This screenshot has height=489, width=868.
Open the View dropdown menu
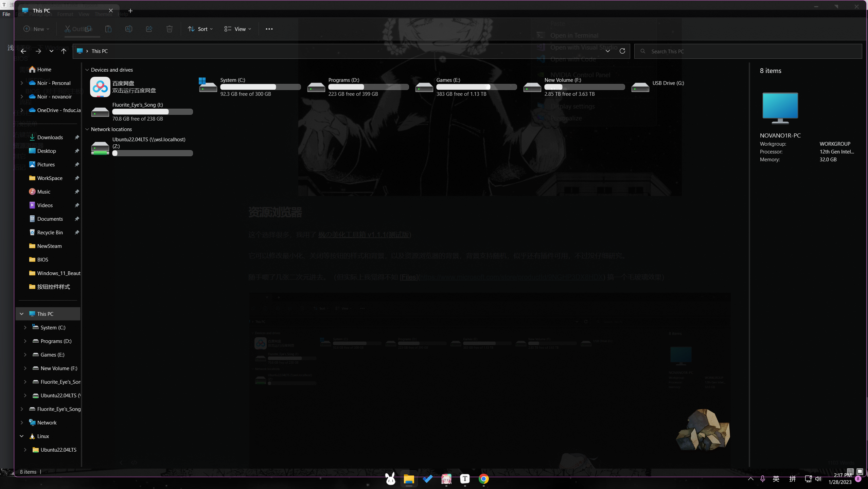(x=238, y=29)
